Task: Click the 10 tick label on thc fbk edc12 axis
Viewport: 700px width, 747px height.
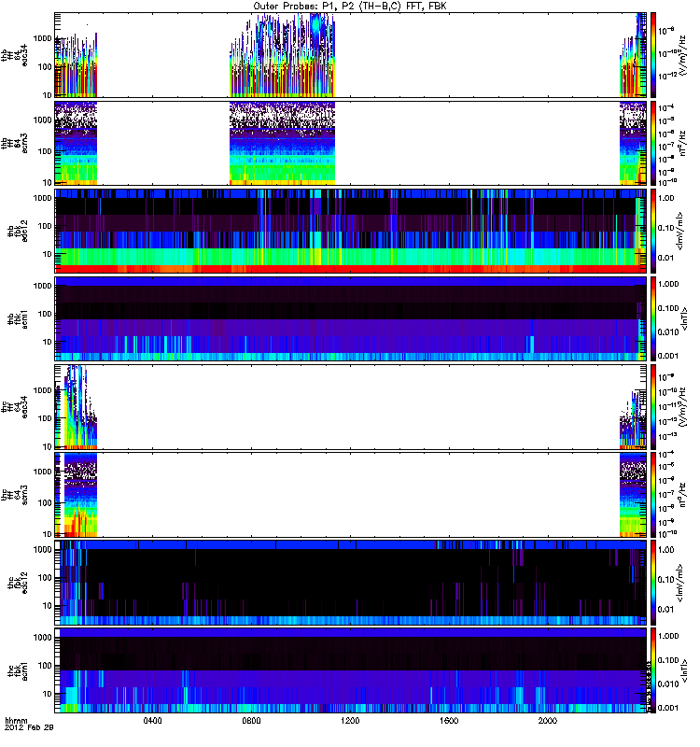Action: pyautogui.click(x=48, y=606)
